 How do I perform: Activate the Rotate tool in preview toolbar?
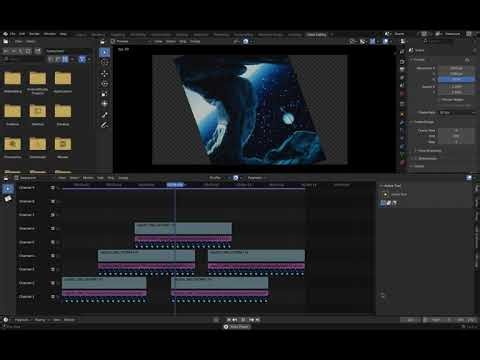[x=104, y=84]
